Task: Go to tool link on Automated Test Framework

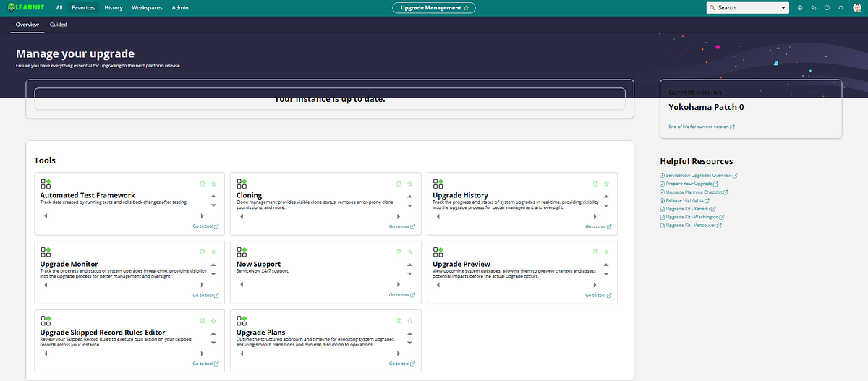Action: pyautogui.click(x=205, y=226)
